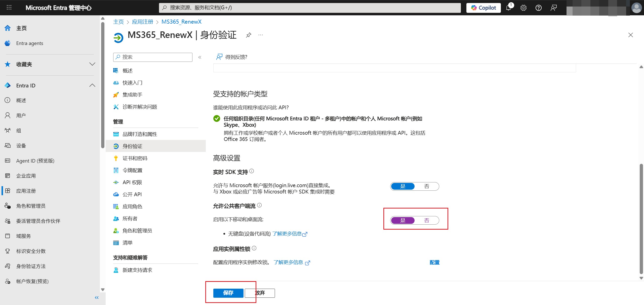
Task: Open the notifications bell icon
Action: click(509, 8)
